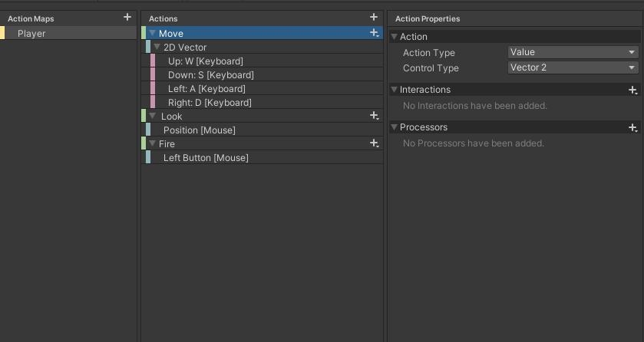Select the Player action map
This screenshot has width=644, height=342.
[68, 33]
